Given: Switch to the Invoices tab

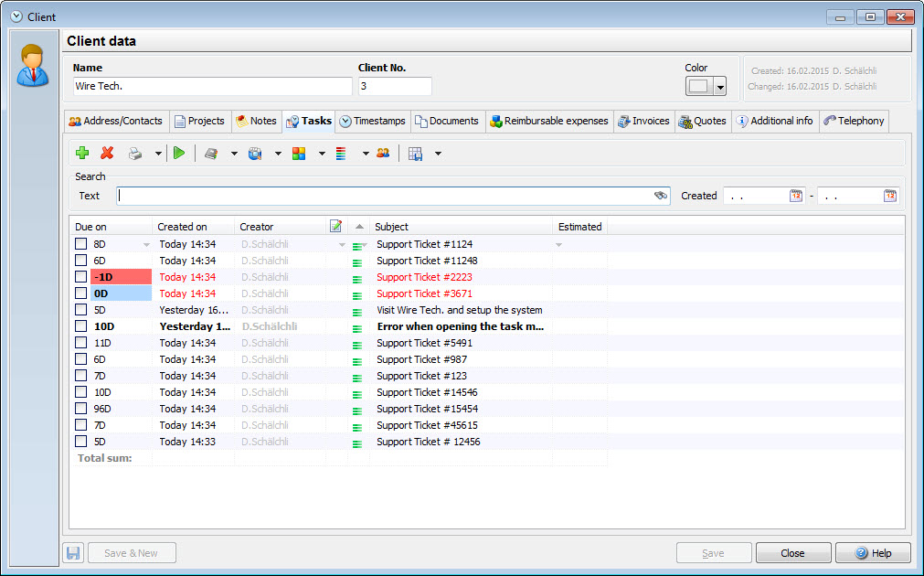Looking at the screenshot, I should (x=643, y=121).
